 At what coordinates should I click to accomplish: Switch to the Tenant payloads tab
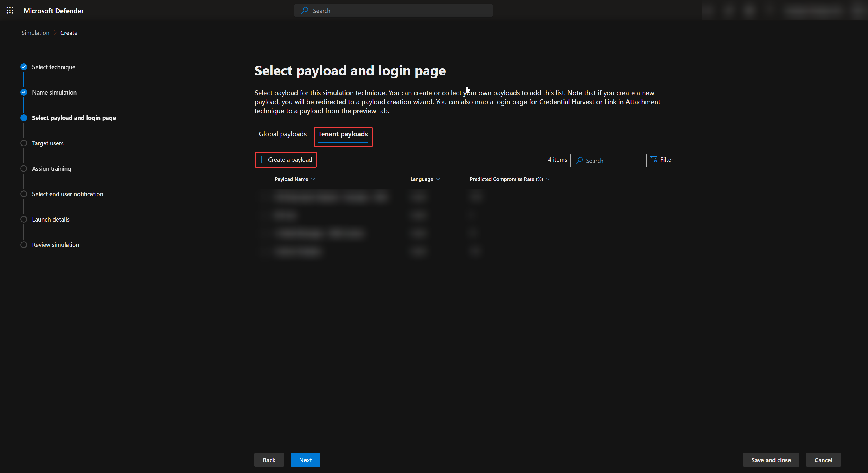coord(343,134)
